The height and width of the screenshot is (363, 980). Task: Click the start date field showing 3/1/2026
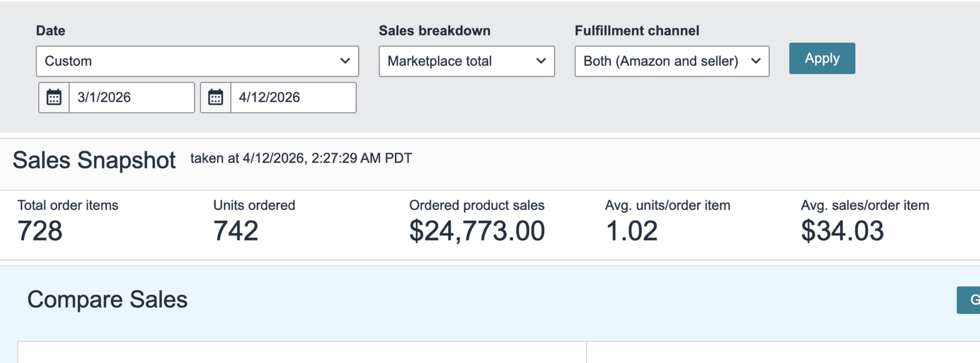click(131, 98)
